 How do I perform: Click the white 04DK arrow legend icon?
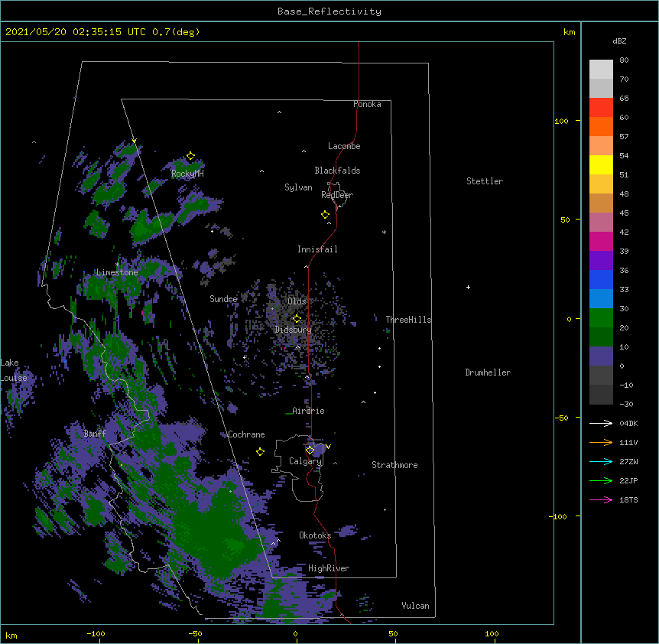click(x=601, y=423)
